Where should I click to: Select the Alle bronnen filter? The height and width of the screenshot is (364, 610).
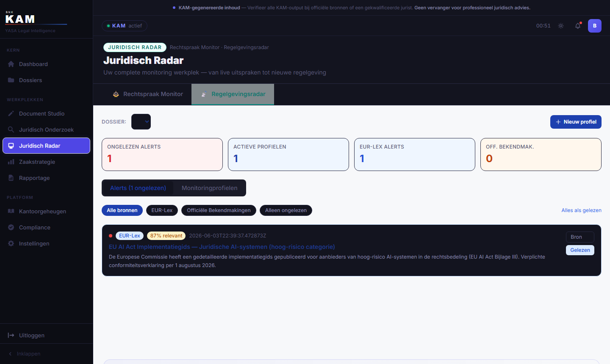pyautogui.click(x=122, y=210)
